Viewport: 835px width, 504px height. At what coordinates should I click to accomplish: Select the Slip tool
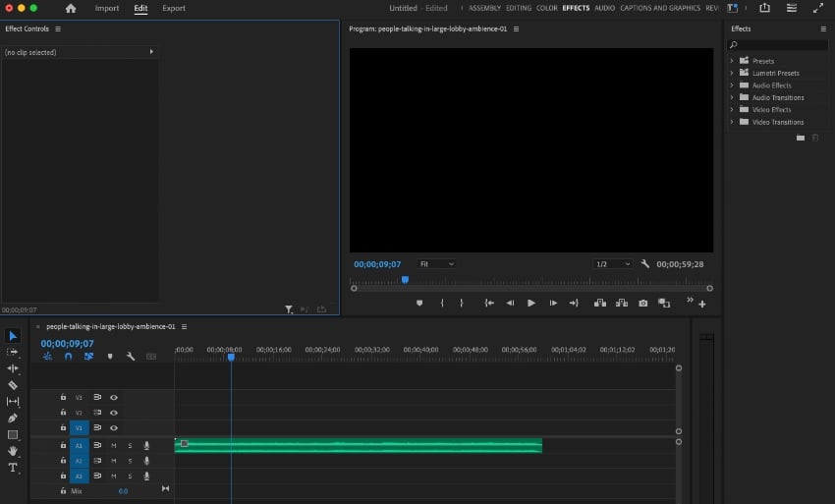coord(13,401)
